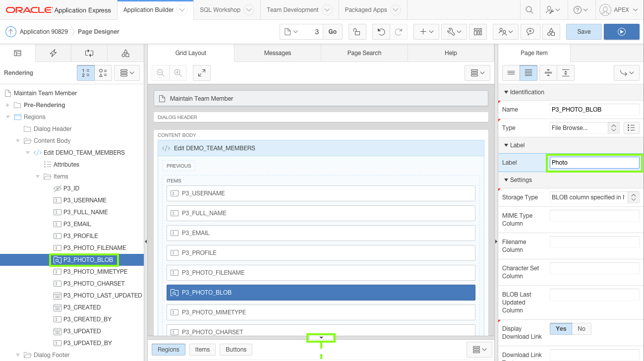Click the page lock icon
The image size is (644, 361).
click(x=357, y=32)
